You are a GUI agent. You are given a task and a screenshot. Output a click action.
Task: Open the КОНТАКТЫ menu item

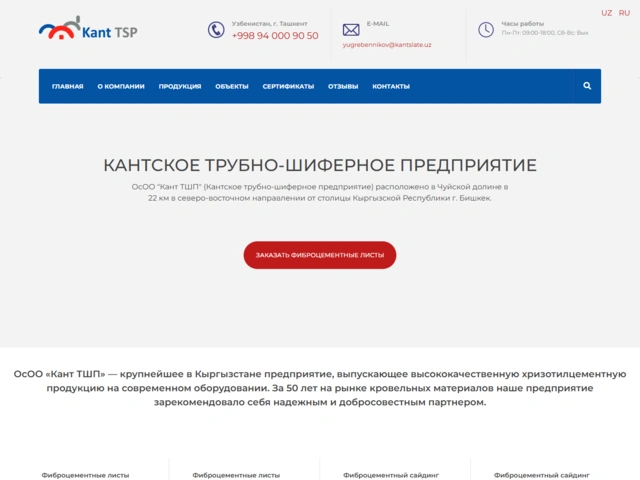pos(391,87)
